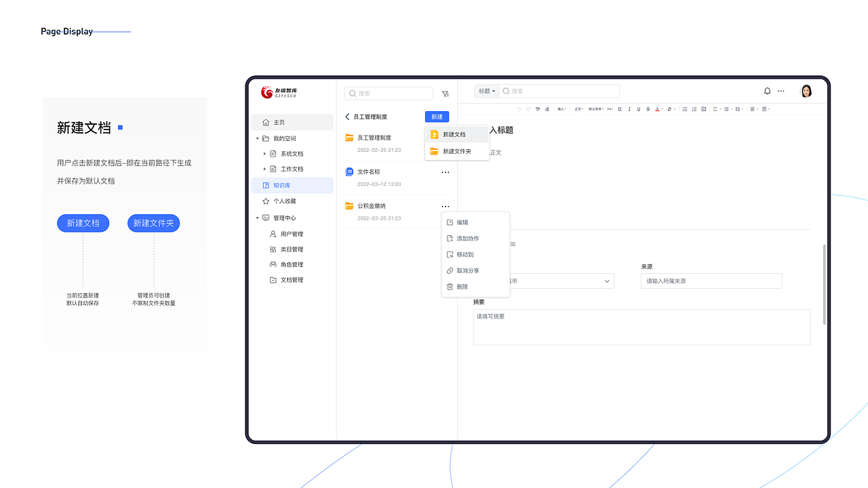Click the undo arrow in editor toolbar
Screen dimensions: 868x488
tap(519, 109)
